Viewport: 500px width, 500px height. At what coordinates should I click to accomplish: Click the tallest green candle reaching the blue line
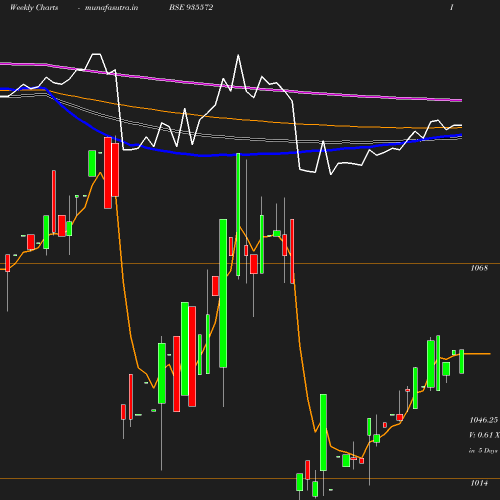(238, 215)
